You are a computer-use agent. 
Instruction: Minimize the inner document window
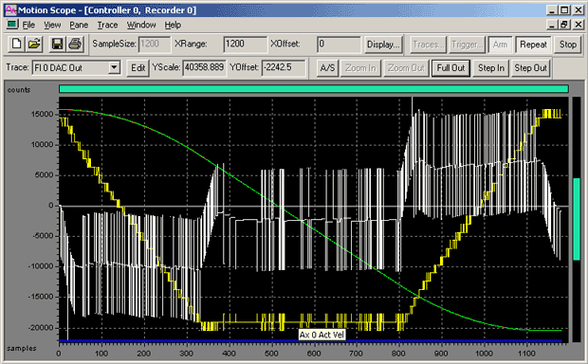(552, 25)
